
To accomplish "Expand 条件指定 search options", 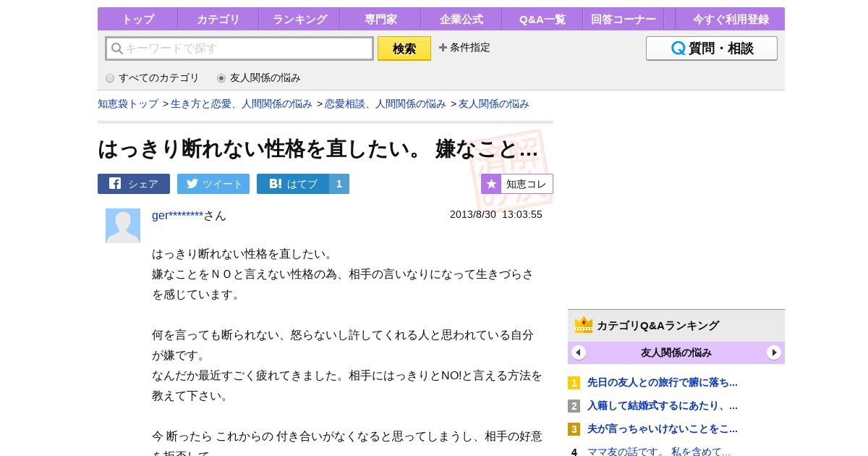I will [x=464, y=48].
